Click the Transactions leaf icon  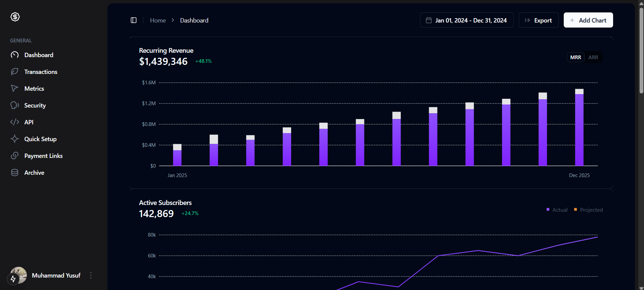[x=15, y=72]
